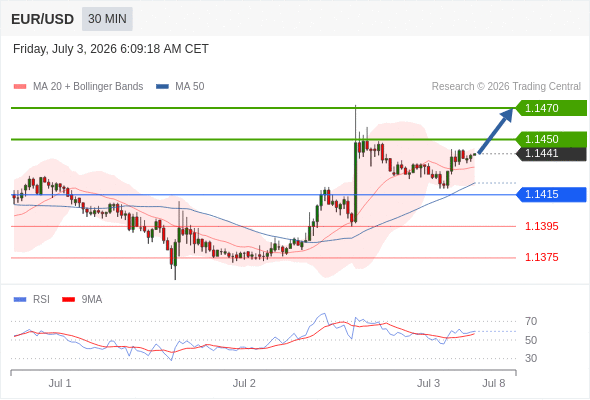Screen dimensions: 590x400
Task: Select the 1.1470 green resistance tag
Action: [551, 108]
